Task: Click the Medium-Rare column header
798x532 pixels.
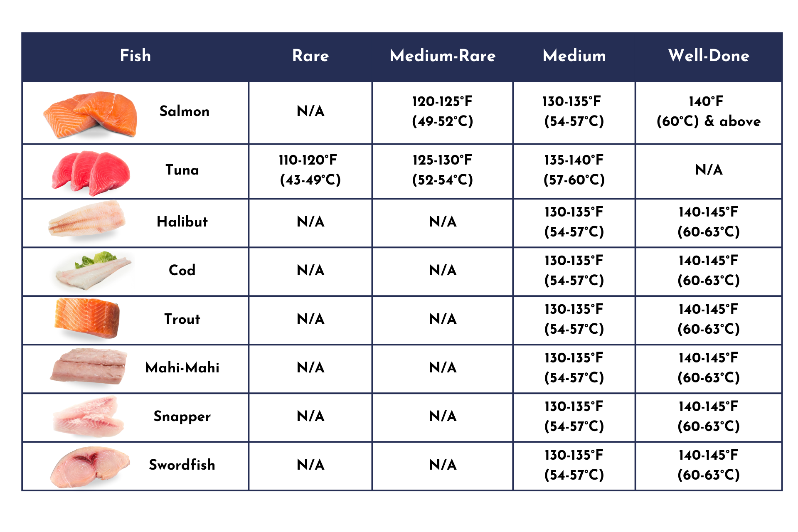Action: coord(443,56)
